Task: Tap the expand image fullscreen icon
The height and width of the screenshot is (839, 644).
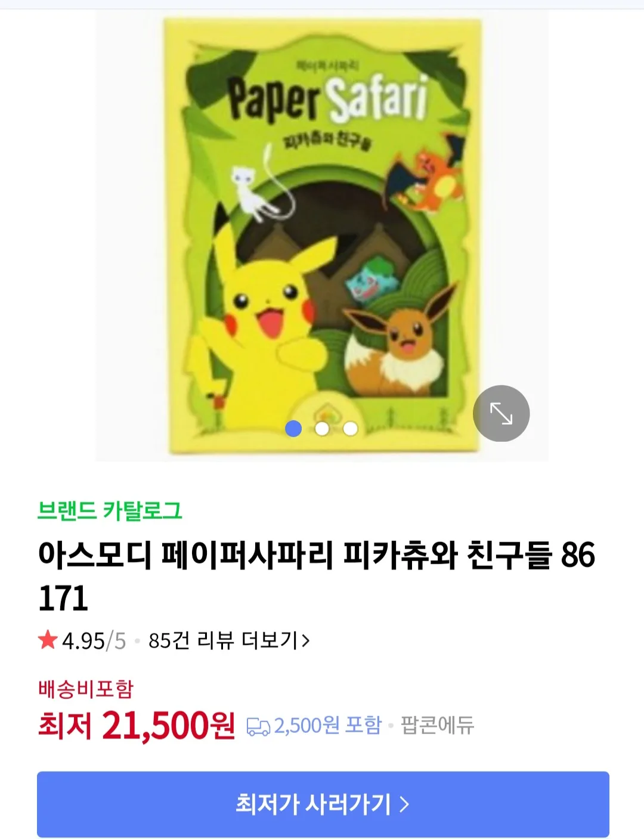Action: tap(501, 413)
